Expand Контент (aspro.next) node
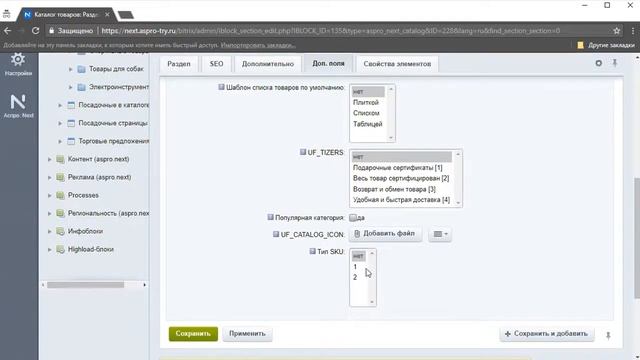Screen dimensions: 640x360 point(49,159)
